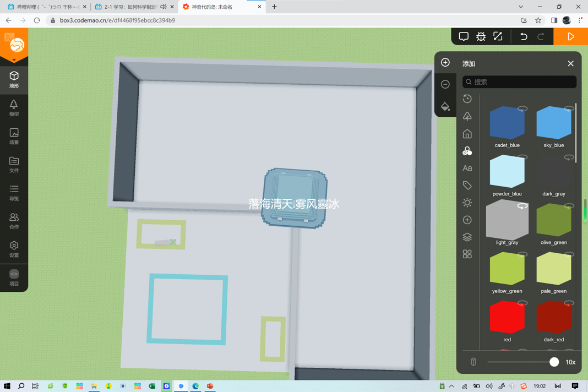Screen dimensions: 588x392
Task: Open the 文件 files panel in sidebar
Action: (x=14, y=165)
